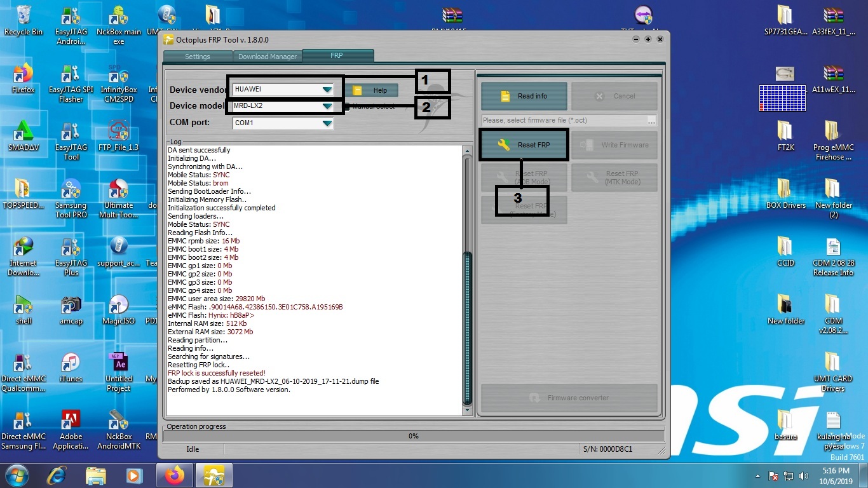Open the TOPSPEED folder icon
This screenshot has width=868, height=488.
pyautogui.click(x=24, y=194)
